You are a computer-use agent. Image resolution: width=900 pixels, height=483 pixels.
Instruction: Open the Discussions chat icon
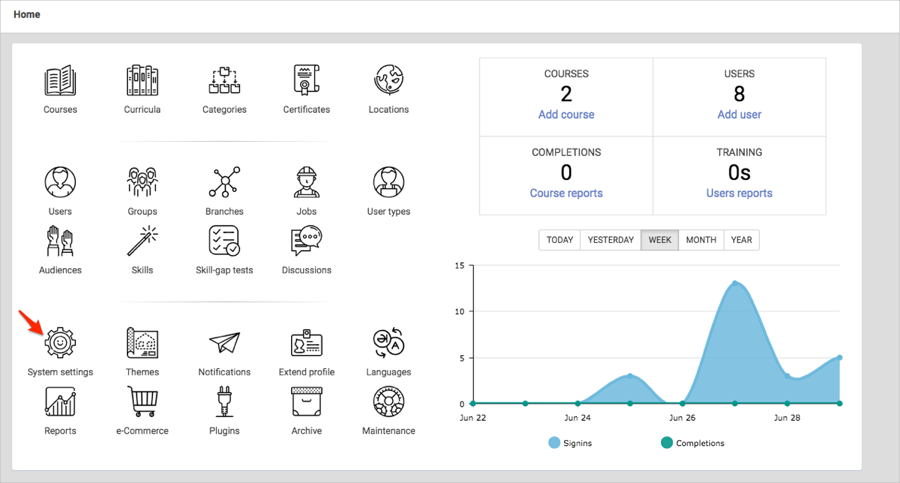[306, 242]
